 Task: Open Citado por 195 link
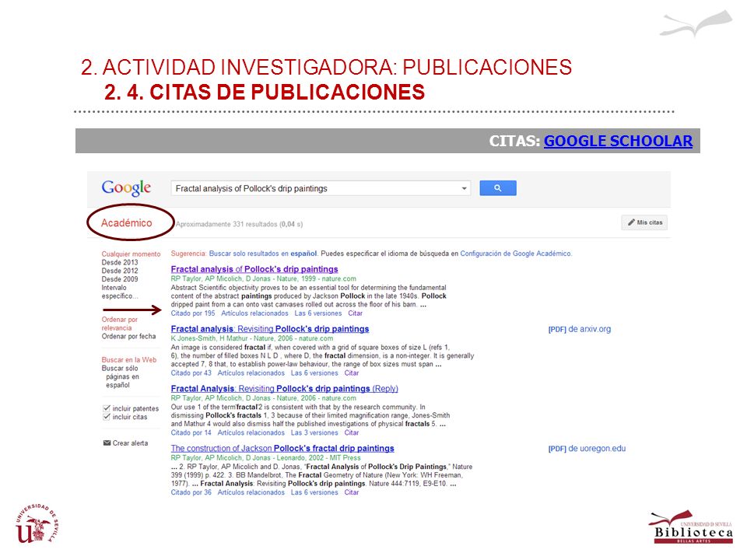[x=193, y=313]
